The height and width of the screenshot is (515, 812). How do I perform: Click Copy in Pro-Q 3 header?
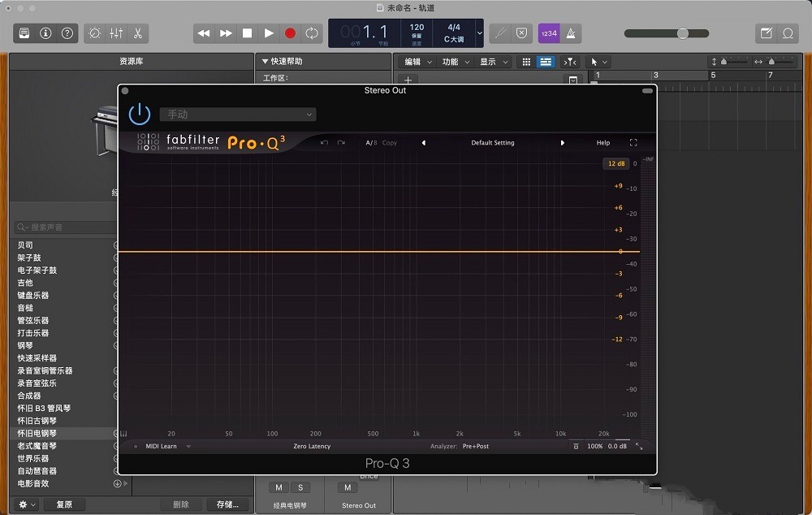tap(390, 142)
